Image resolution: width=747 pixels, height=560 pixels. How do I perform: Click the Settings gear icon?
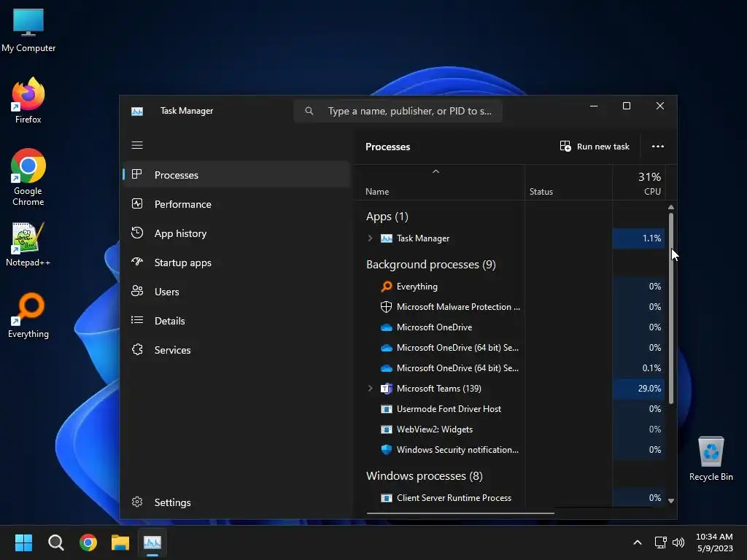[136, 502]
